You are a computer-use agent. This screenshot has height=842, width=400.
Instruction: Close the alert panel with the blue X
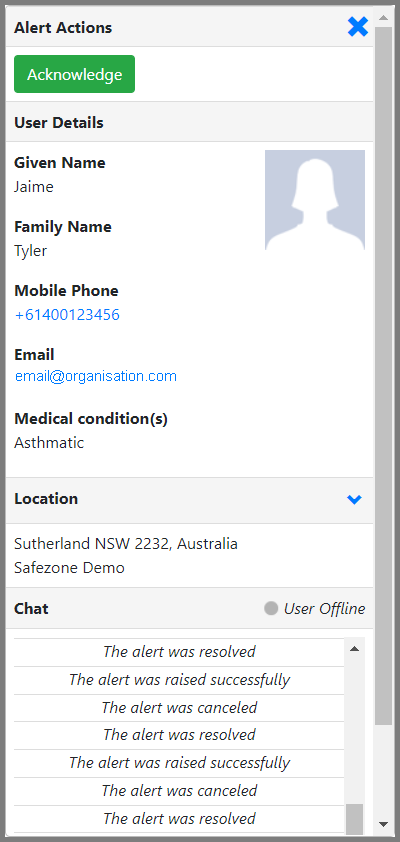(358, 27)
